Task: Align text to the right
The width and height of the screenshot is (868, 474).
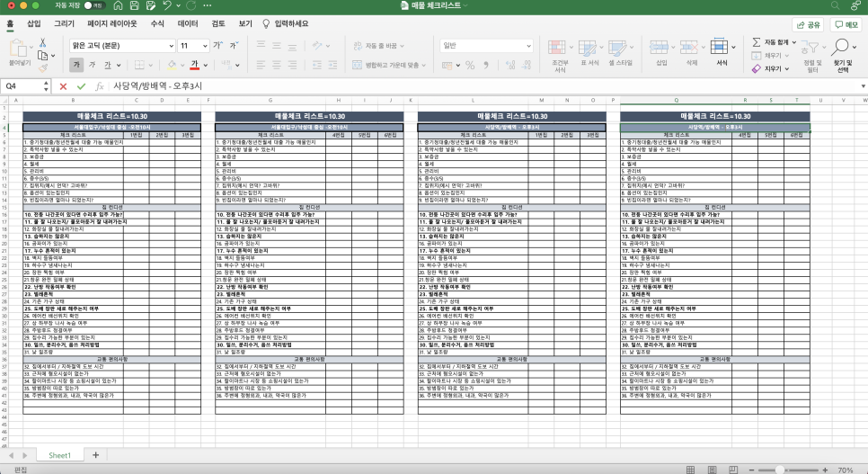Action: pyautogui.click(x=292, y=65)
